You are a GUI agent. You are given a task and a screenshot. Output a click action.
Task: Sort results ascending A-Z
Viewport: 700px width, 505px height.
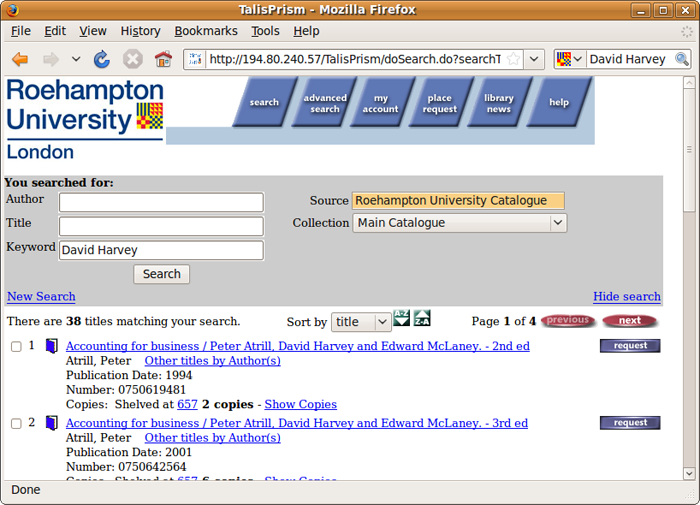(x=401, y=318)
